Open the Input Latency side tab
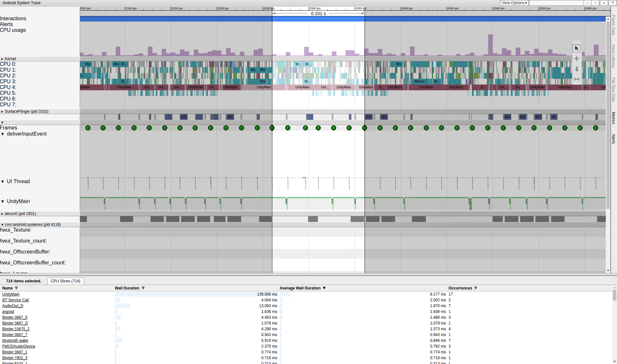Viewport: 617px width, 364px height. point(613,56)
